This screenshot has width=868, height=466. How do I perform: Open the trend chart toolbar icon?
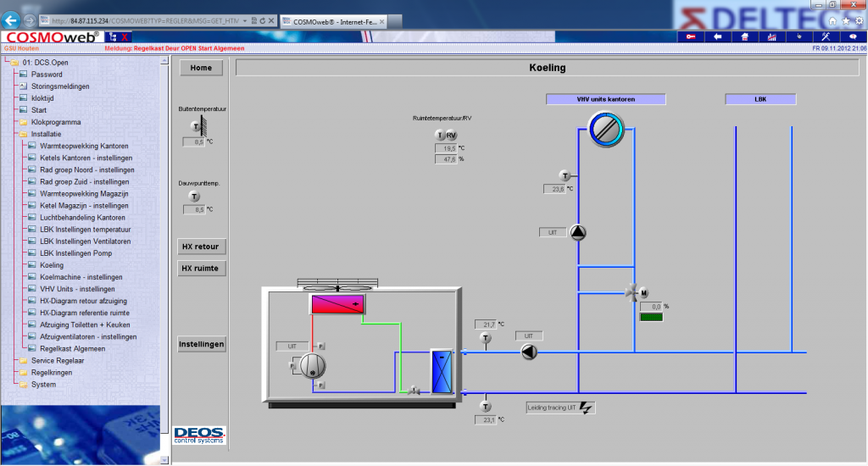coord(771,36)
